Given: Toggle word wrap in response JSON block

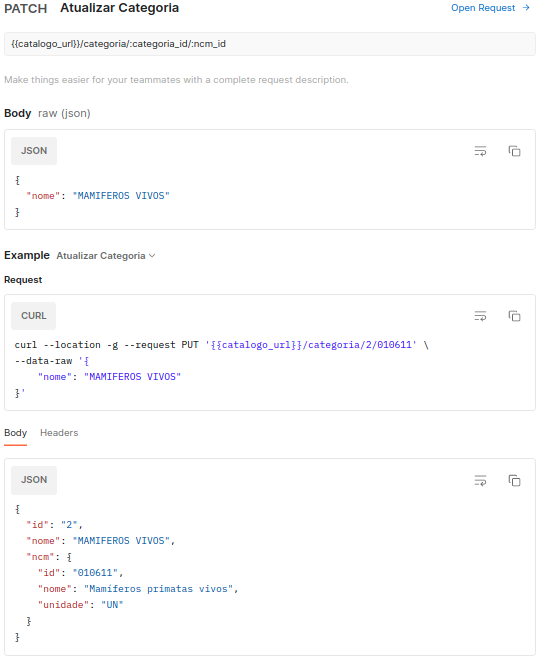Looking at the screenshot, I should pyautogui.click(x=480, y=480).
